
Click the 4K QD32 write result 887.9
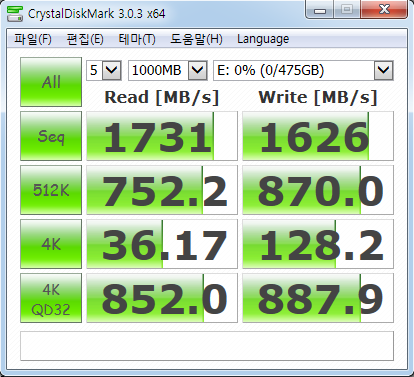[318, 298]
